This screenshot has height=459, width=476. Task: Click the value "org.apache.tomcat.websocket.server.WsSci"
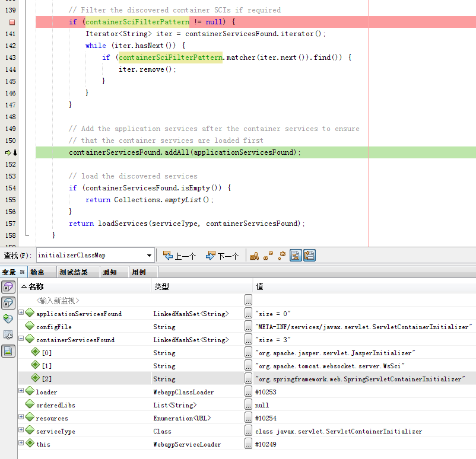[x=330, y=366]
